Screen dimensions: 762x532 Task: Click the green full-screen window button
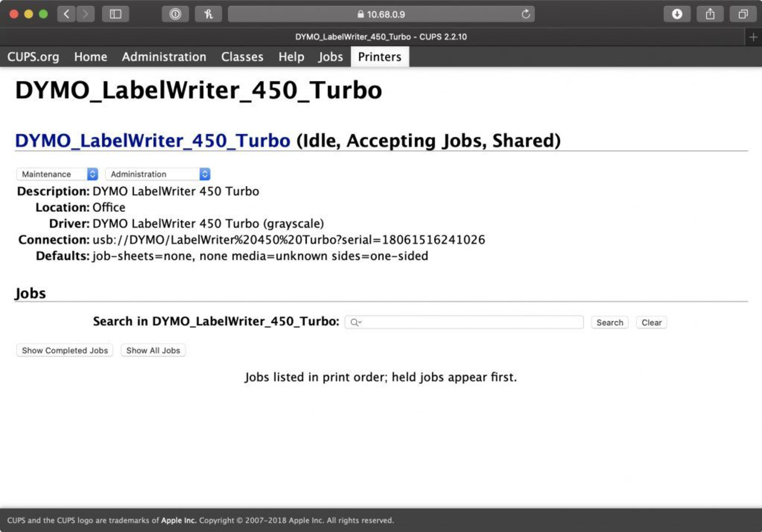(x=43, y=14)
